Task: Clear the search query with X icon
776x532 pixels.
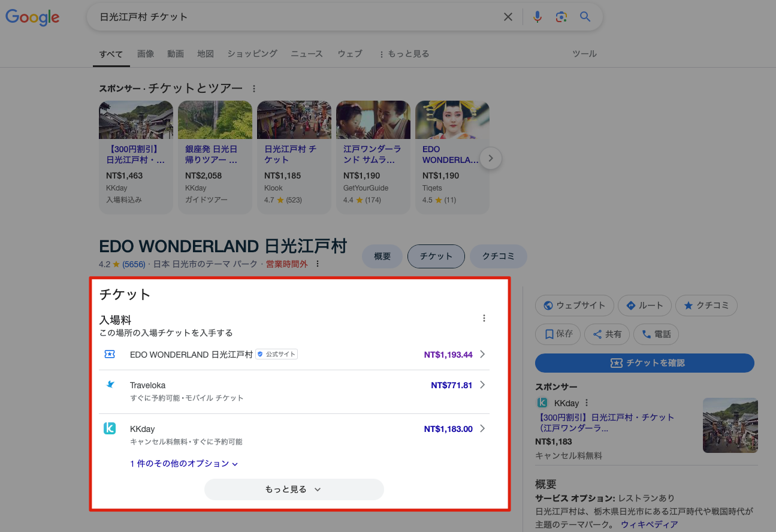Action: click(x=508, y=17)
